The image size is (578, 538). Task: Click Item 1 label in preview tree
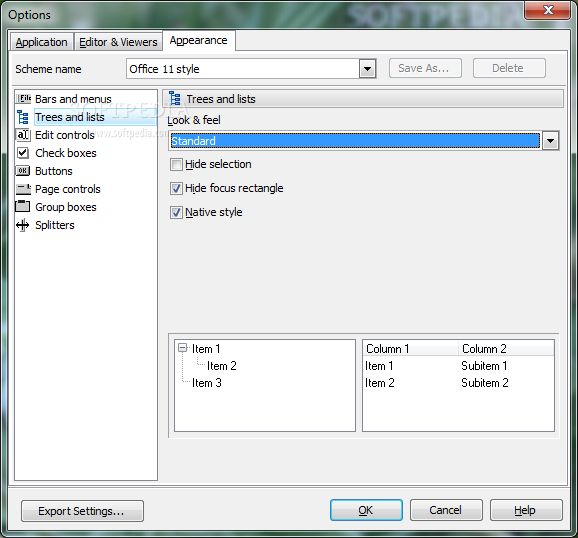coord(206,348)
